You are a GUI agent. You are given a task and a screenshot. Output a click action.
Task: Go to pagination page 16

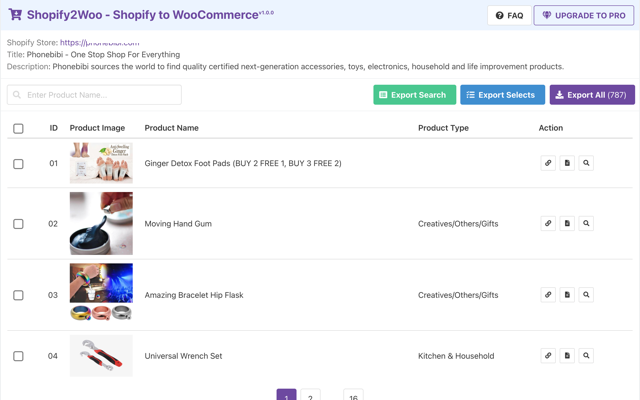pos(353,395)
